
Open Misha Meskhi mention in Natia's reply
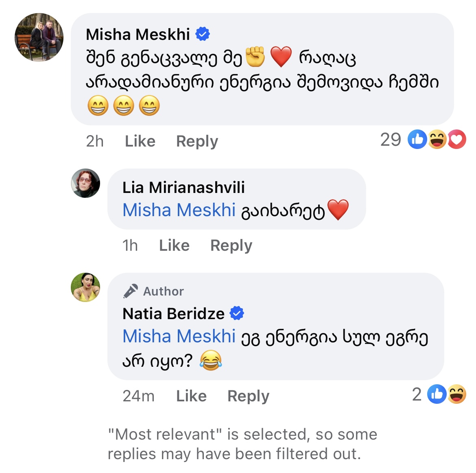[x=179, y=336]
